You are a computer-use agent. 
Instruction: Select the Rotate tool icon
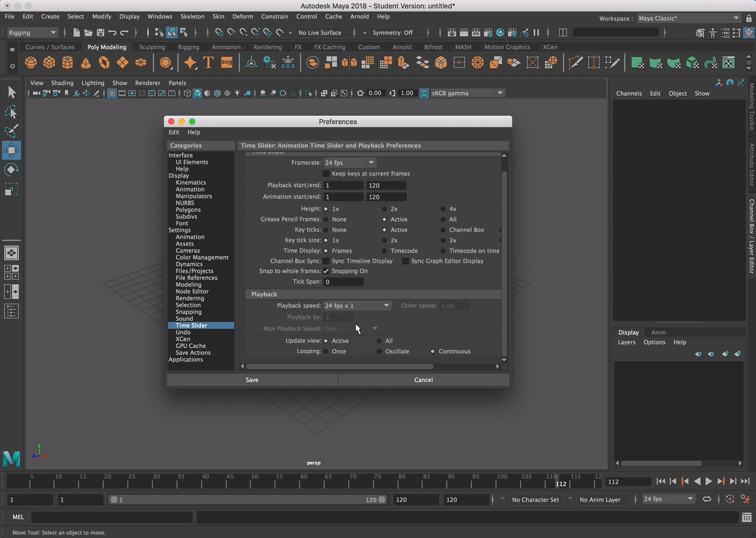(12, 170)
